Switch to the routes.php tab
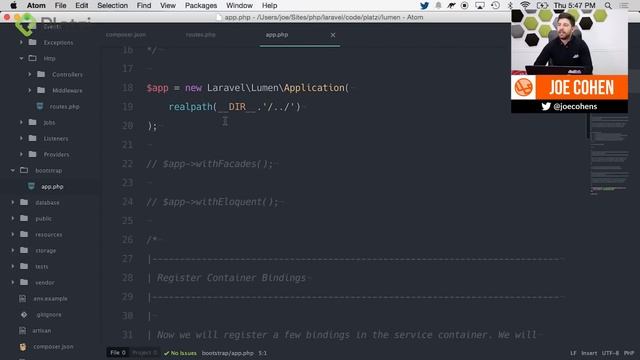 [200, 35]
